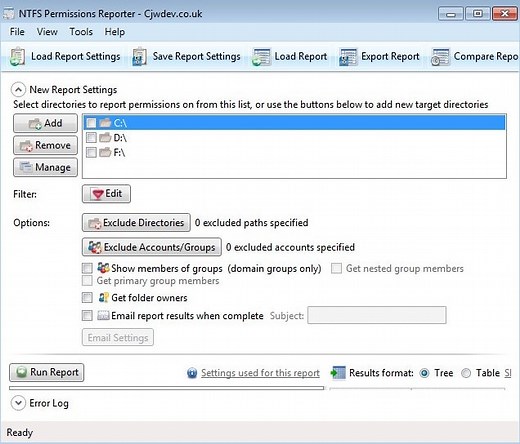Select the F:\ entry label
520x444 pixels.
tap(119, 152)
